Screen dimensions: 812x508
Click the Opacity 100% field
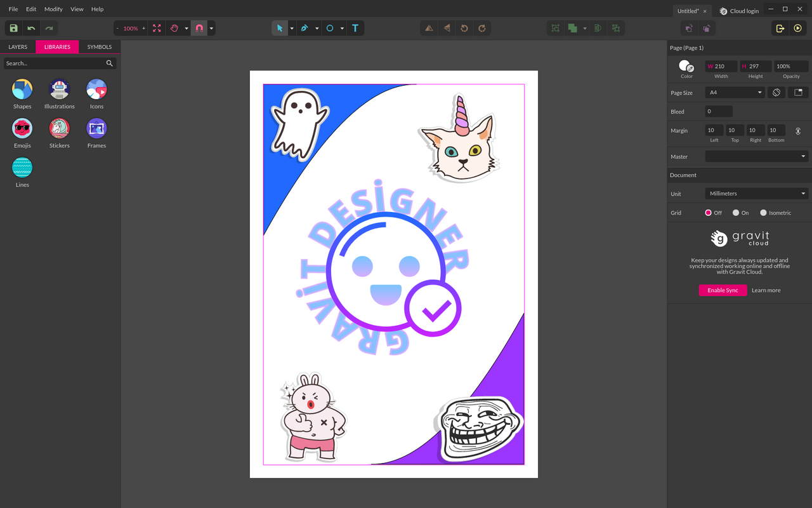point(790,66)
